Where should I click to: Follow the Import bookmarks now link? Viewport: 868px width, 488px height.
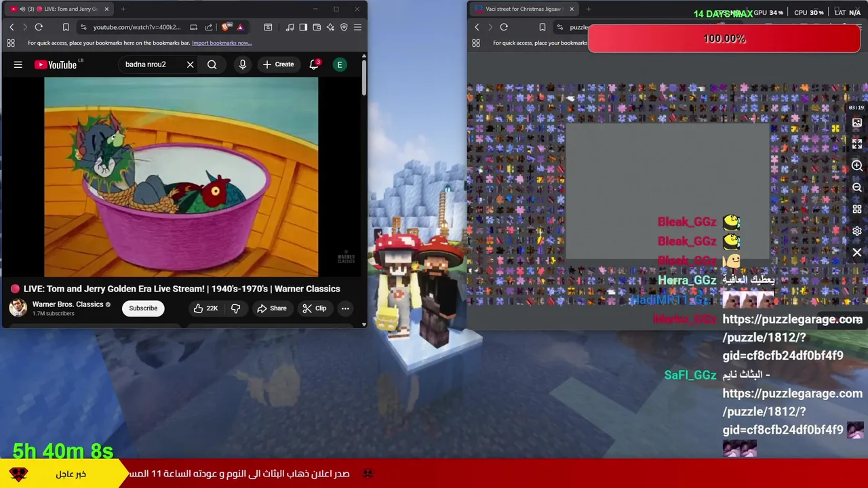pyautogui.click(x=222, y=43)
